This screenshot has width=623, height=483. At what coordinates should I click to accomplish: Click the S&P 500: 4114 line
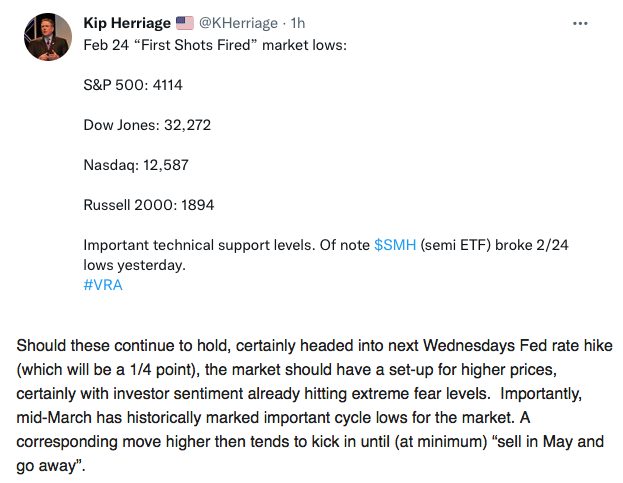133,85
